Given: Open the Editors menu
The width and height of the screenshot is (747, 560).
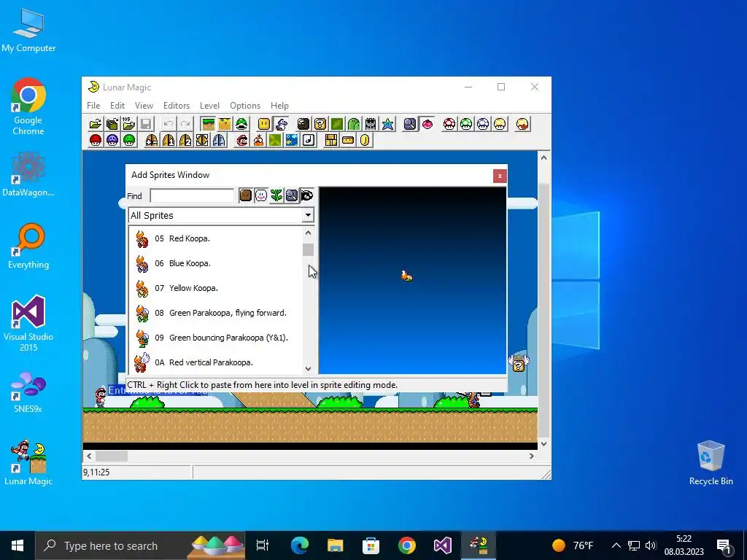Looking at the screenshot, I should point(177,106).
